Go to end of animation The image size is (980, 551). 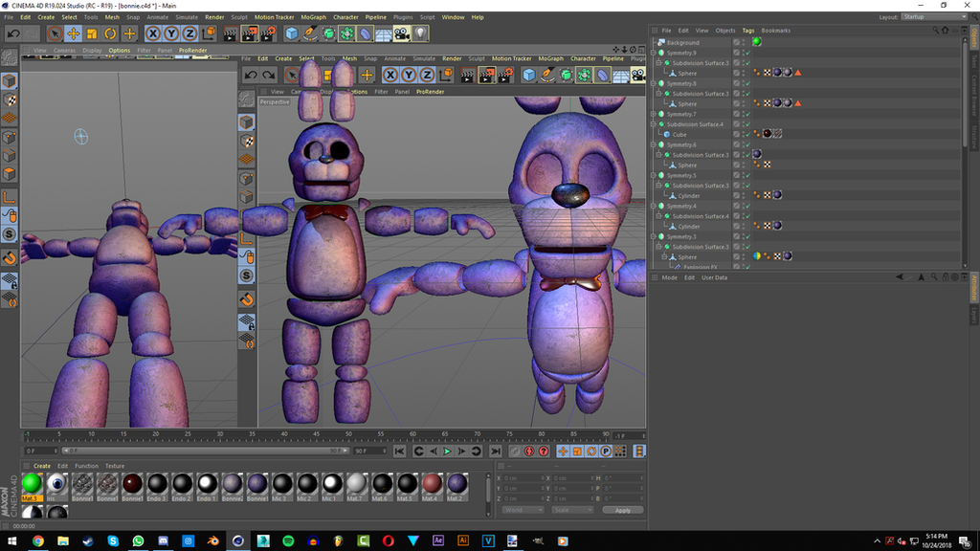coord(495,452)
